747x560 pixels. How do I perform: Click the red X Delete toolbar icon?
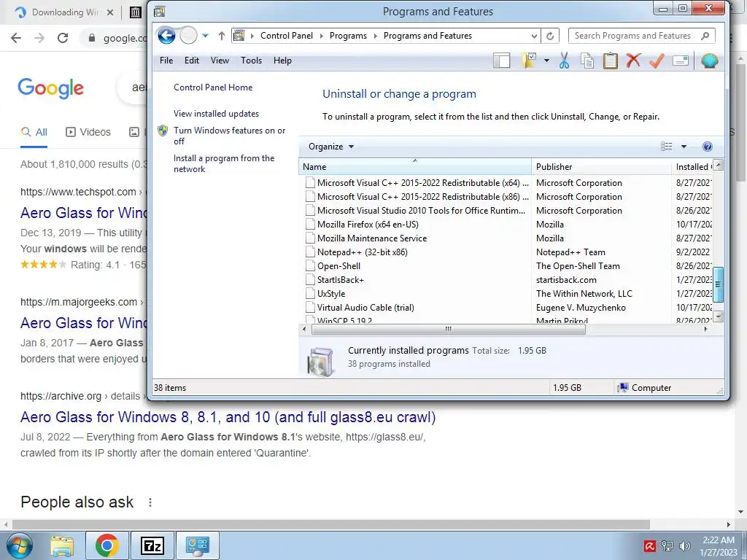[x=633, y=61]
